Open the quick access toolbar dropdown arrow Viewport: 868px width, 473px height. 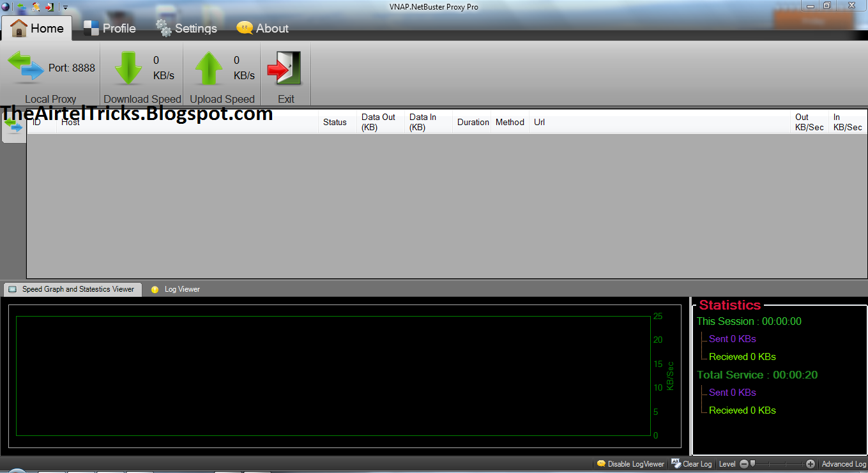point(65,7)
